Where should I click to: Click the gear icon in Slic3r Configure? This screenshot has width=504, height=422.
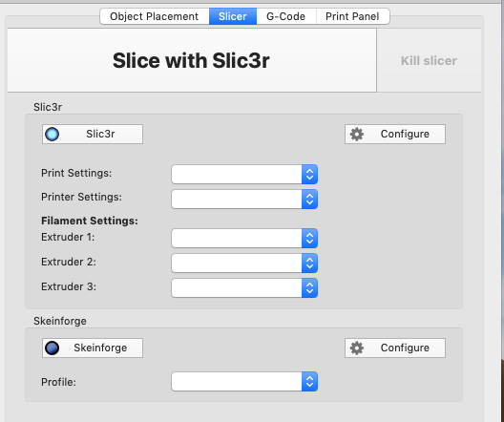coord(357,134)
